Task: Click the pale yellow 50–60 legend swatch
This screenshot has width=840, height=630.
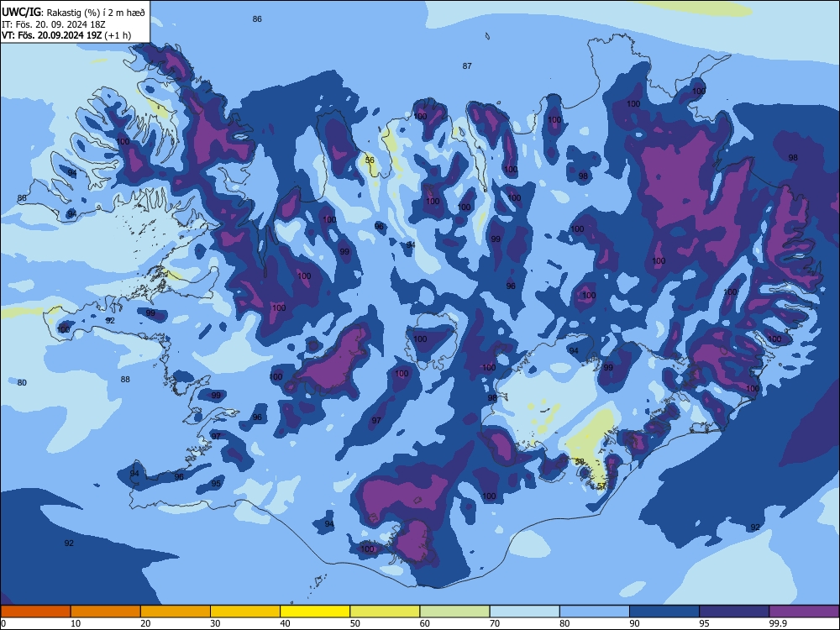Action: point(386,612)
